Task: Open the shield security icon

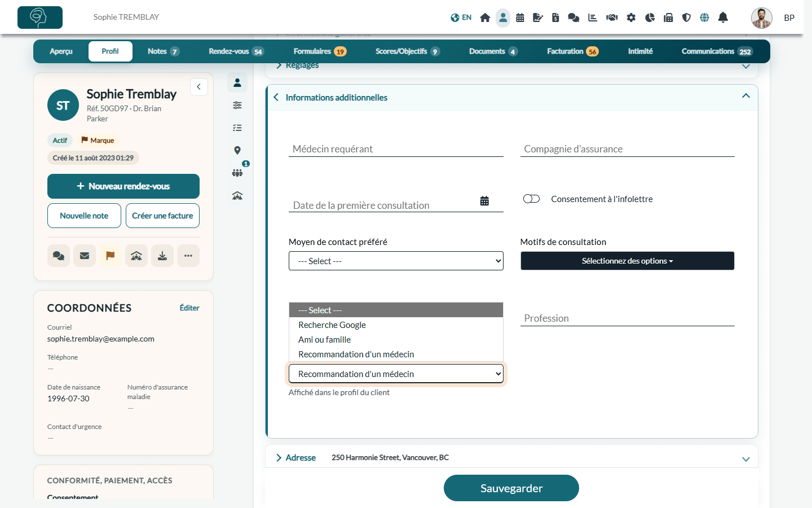Action: [686, 17]
